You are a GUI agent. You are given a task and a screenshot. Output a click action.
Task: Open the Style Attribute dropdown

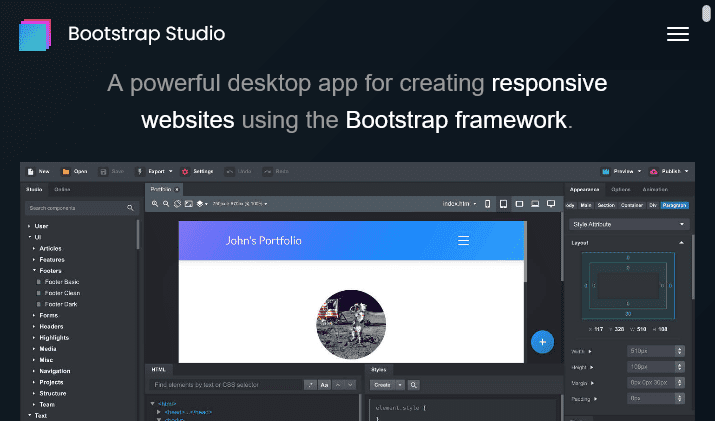(x=627, y=224)
